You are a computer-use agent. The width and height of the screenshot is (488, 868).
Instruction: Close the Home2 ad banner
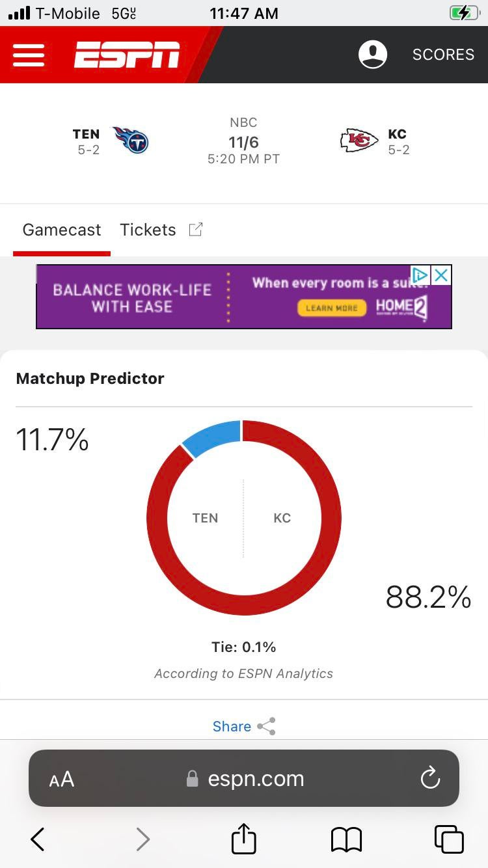[x=441, y=275]
